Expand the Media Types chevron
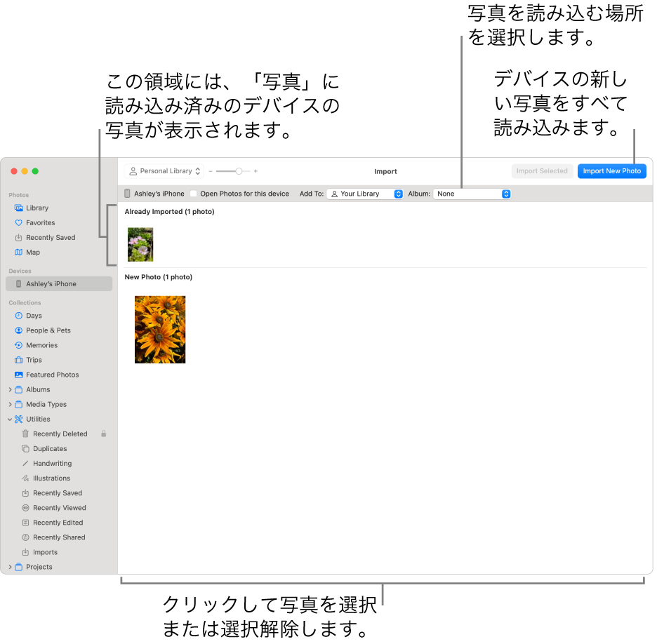 (x=10, y=405)
